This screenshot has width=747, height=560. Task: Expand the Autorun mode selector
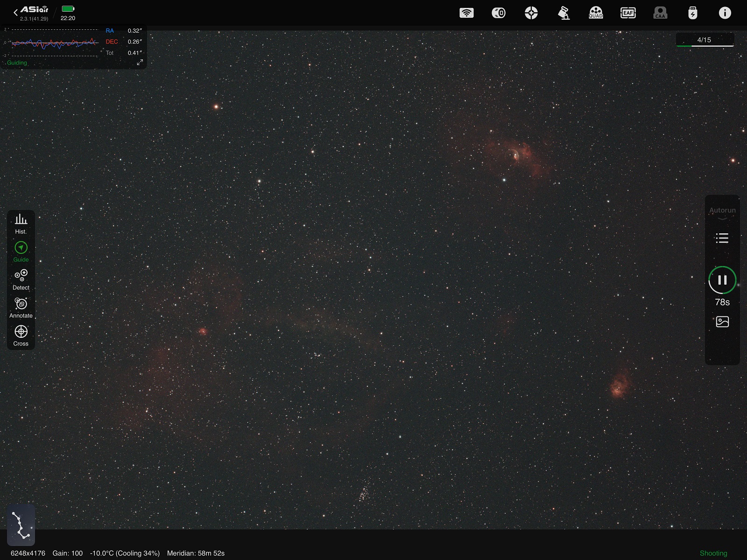pyautogui.click(x=722, y=212)
